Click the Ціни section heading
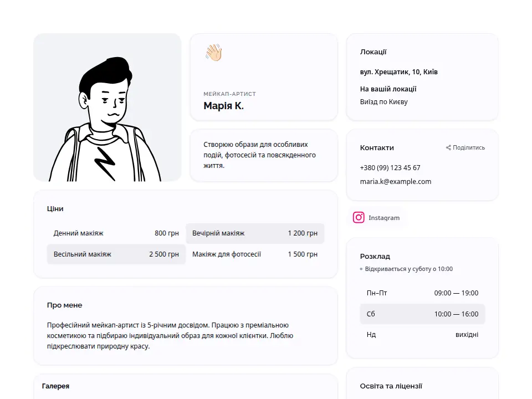Viewport: 532px width, 399px height. pos(55,209)
